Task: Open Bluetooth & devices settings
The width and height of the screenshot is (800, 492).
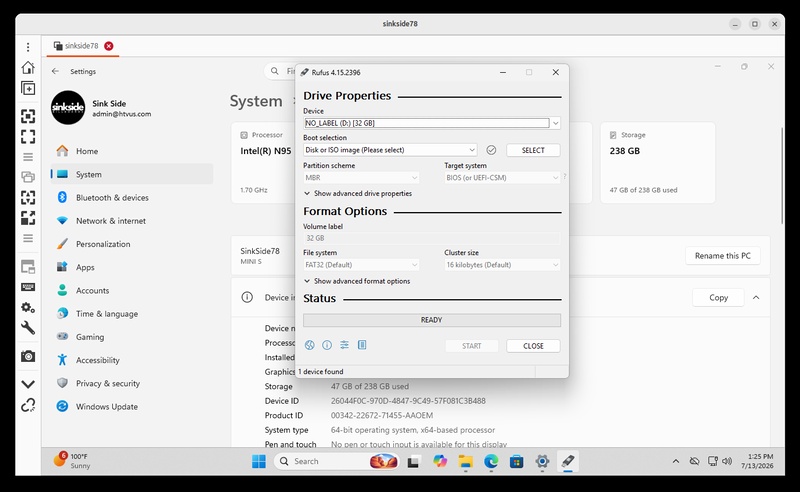Action: point(132,198)
